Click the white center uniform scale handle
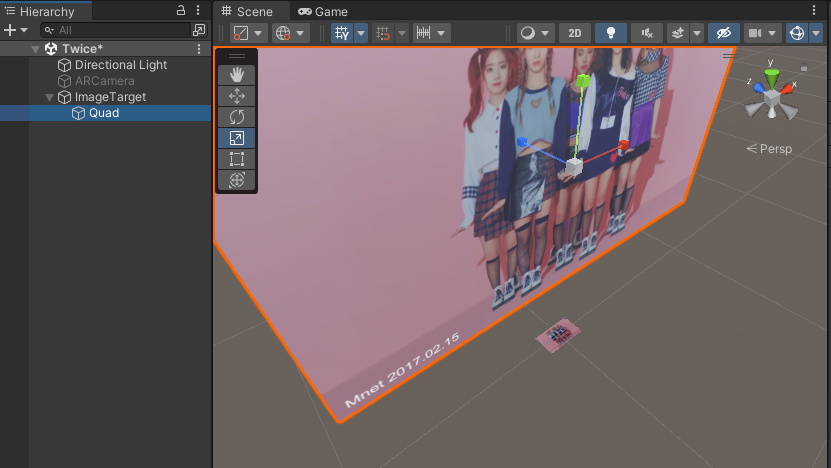This screenshot has height=468, width=831. pos(574,166)
